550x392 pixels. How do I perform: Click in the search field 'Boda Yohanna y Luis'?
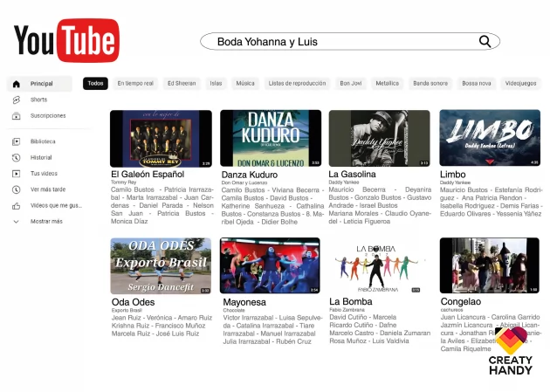pyautogui.click(x=350, y=41)
